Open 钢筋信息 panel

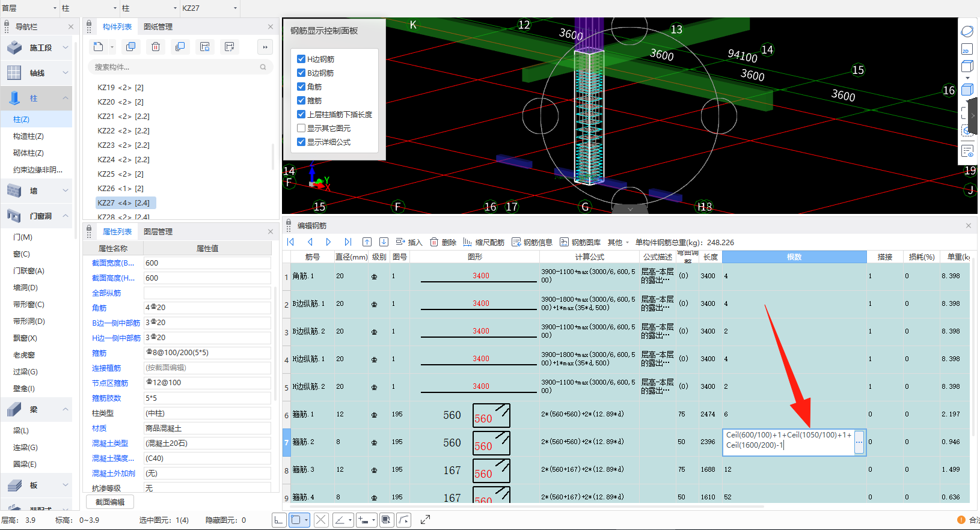click(532, 242)
